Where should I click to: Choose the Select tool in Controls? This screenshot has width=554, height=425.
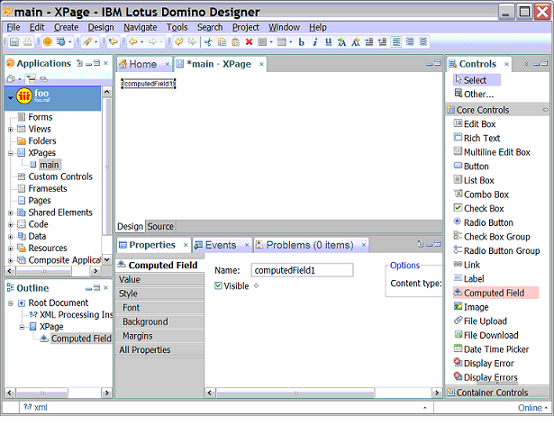477,80
